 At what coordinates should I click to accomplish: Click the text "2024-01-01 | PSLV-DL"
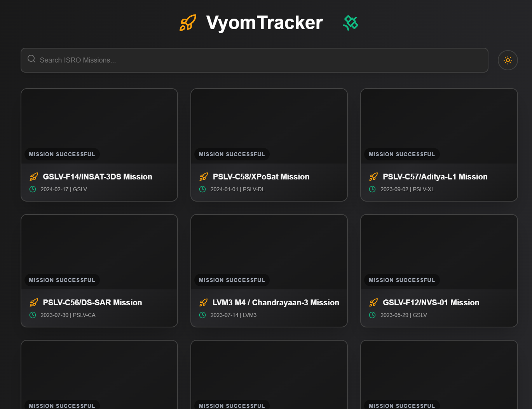click(x=237, y=189)
